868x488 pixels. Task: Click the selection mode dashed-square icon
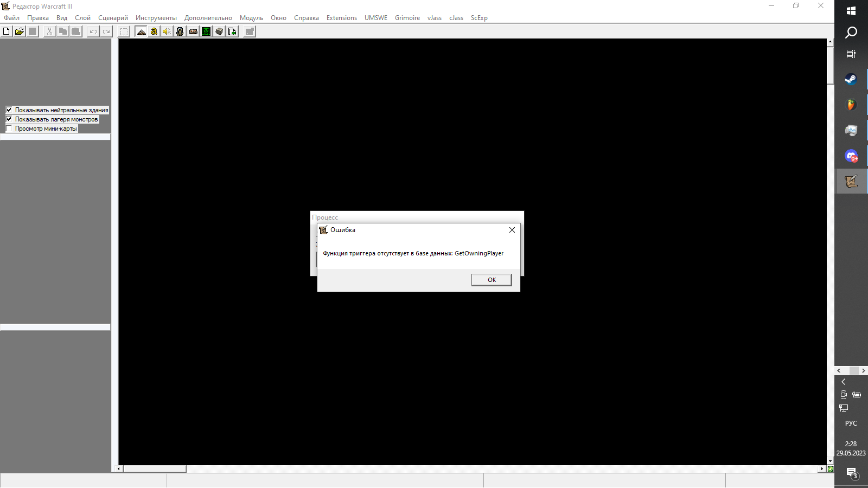[x=124, y=31]
